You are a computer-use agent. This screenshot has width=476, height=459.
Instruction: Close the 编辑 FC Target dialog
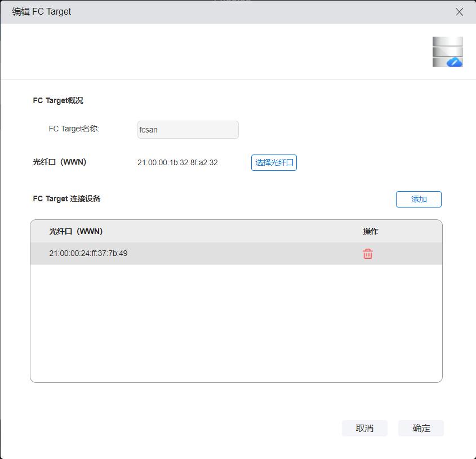[x=459, y=12]
